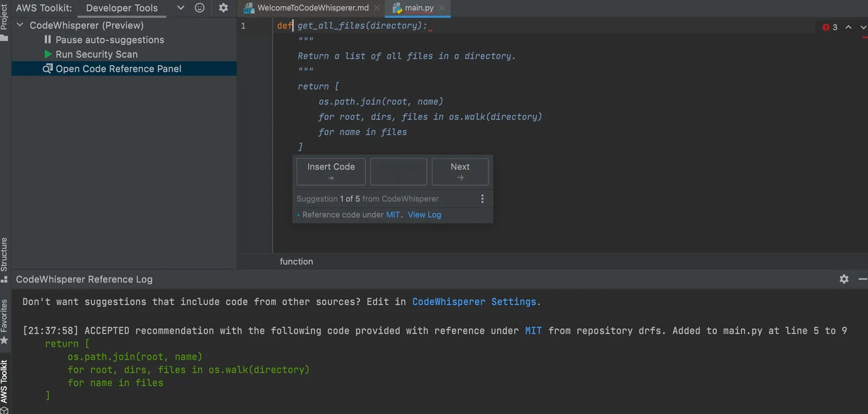The image size is (868, 414).
Task: Click the Markdown file icon on WelcomeToCodeWhisperer.md tab
Action: [249, 8]
